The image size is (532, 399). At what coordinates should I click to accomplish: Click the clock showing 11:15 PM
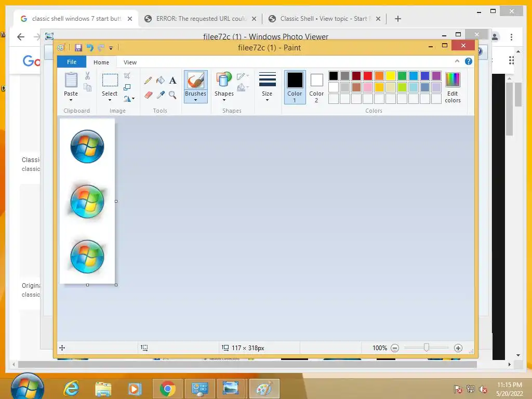(x=510, y=385)
